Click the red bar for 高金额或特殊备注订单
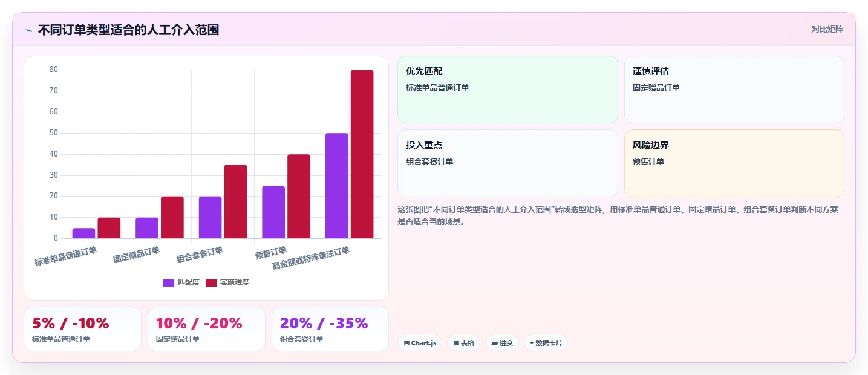Viewport: 868px width, 375px height. (362, 154)
